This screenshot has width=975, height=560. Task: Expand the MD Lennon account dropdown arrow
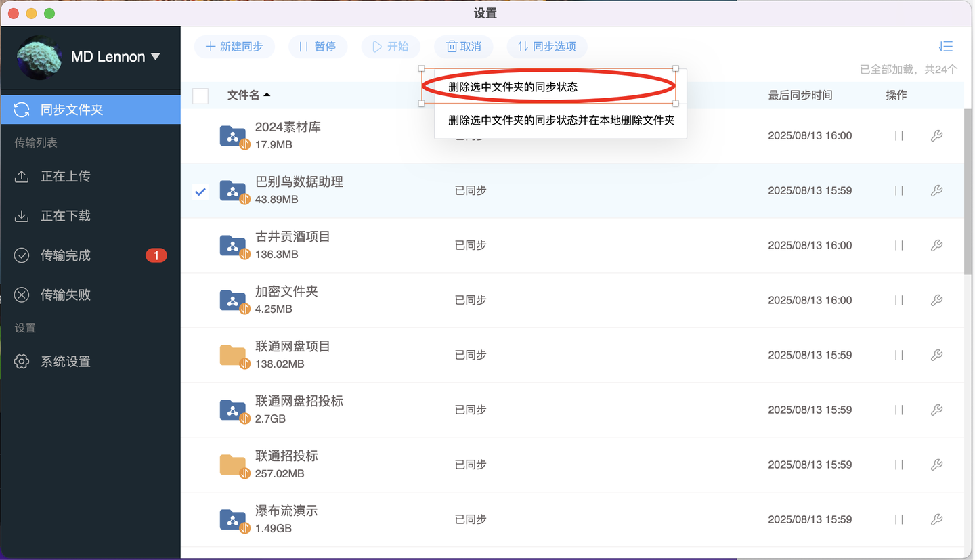(x=156, y=56)
